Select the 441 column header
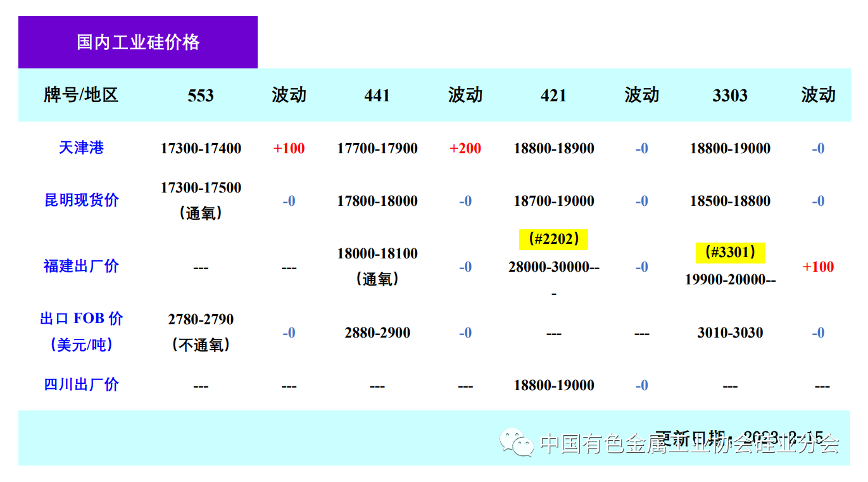Image resolution: width=868 pixels, height=482 pixels. [377, 96]
